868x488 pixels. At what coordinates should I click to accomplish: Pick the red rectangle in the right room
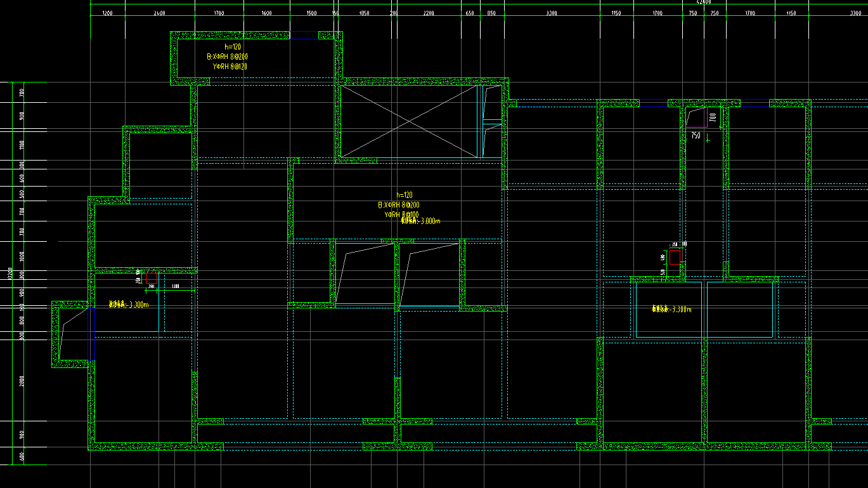click(675, 257)
